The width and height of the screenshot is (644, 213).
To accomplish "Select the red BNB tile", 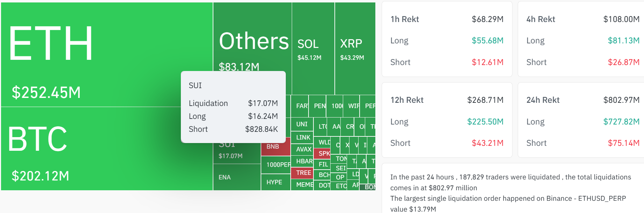I will (x=276, y=147).
